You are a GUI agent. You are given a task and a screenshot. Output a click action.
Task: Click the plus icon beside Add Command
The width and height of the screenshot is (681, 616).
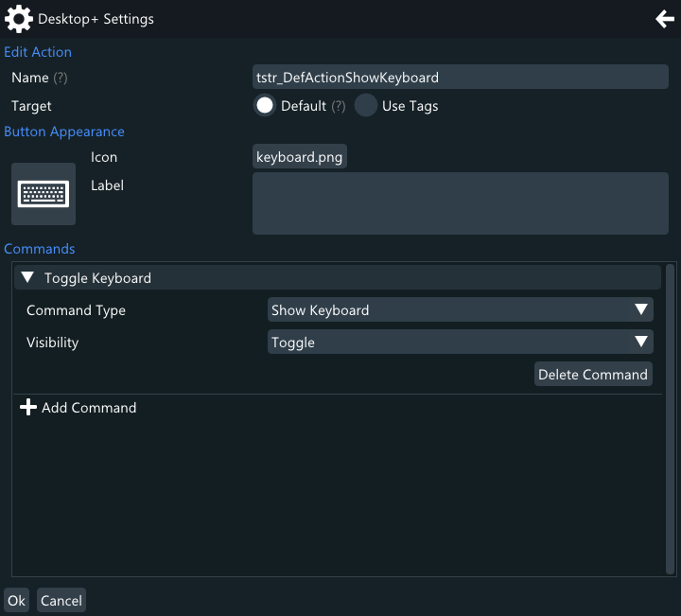28,408
